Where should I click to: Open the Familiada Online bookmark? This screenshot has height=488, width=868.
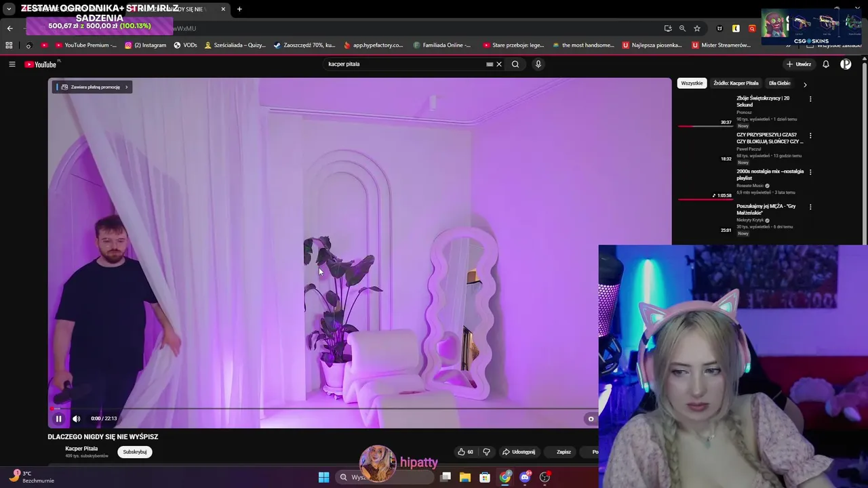click(441, 45)
